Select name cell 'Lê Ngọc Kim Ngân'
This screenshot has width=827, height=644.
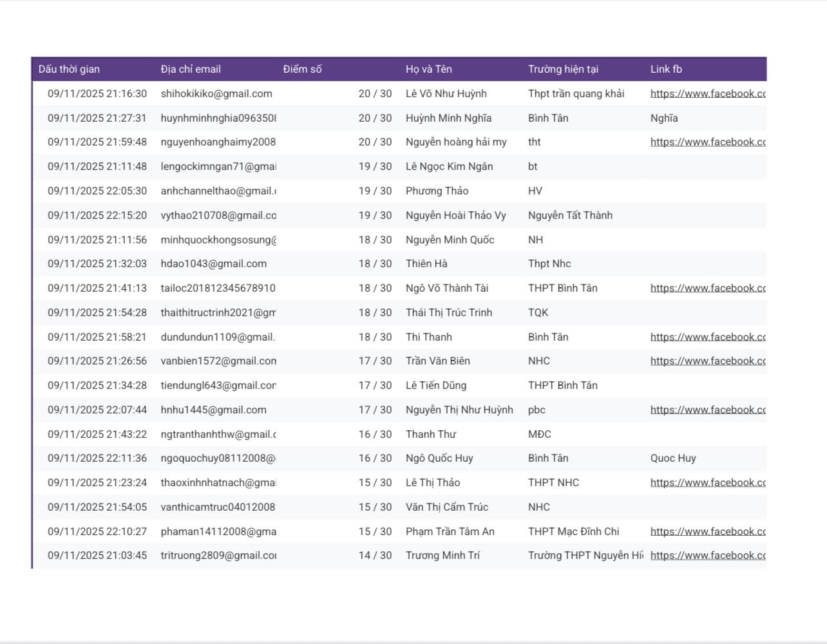tap(450, 166)
